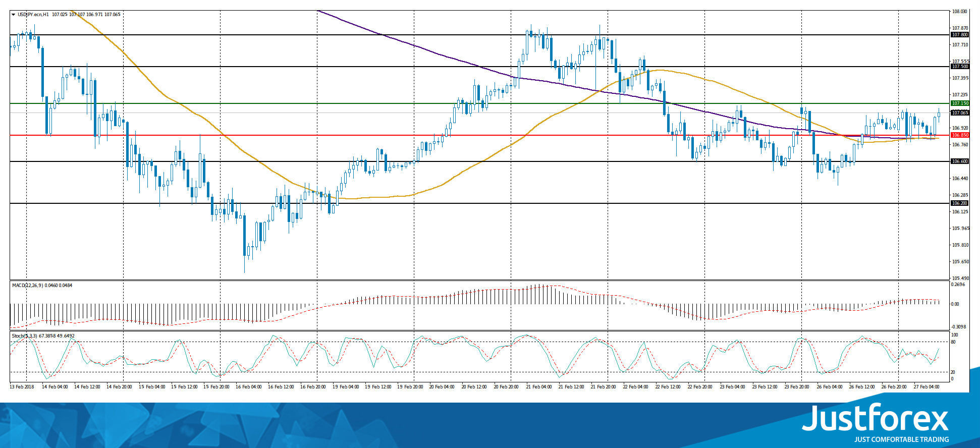Click the Stochastic scale value 80
Image resolution: width=980 pixels, height=448 pixels.
(953, 342)
